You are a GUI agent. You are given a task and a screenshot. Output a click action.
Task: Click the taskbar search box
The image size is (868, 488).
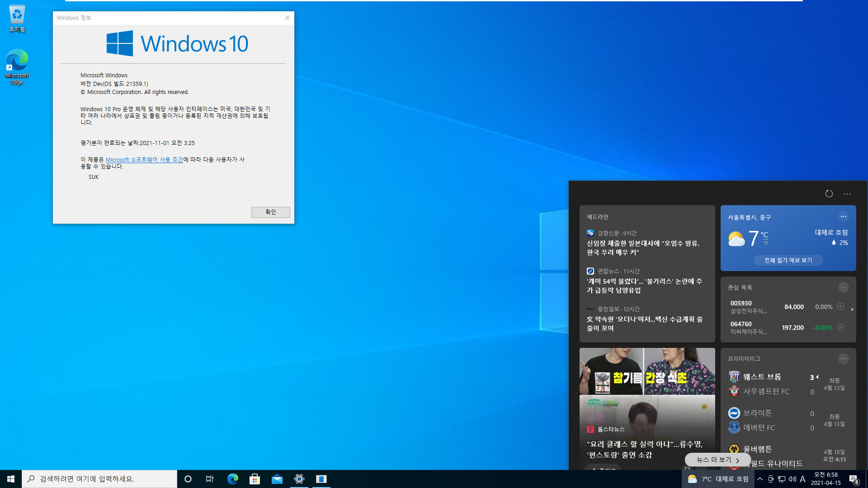coord(99,479)
